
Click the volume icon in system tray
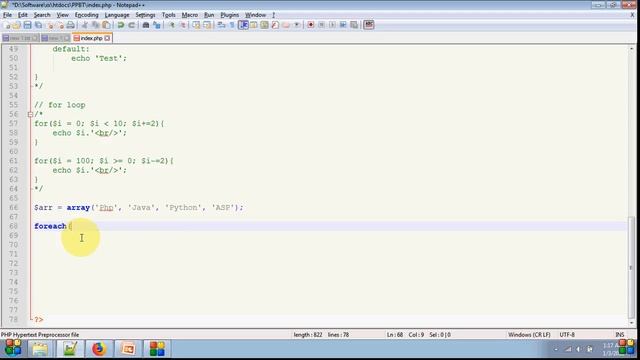coord(579,349)
